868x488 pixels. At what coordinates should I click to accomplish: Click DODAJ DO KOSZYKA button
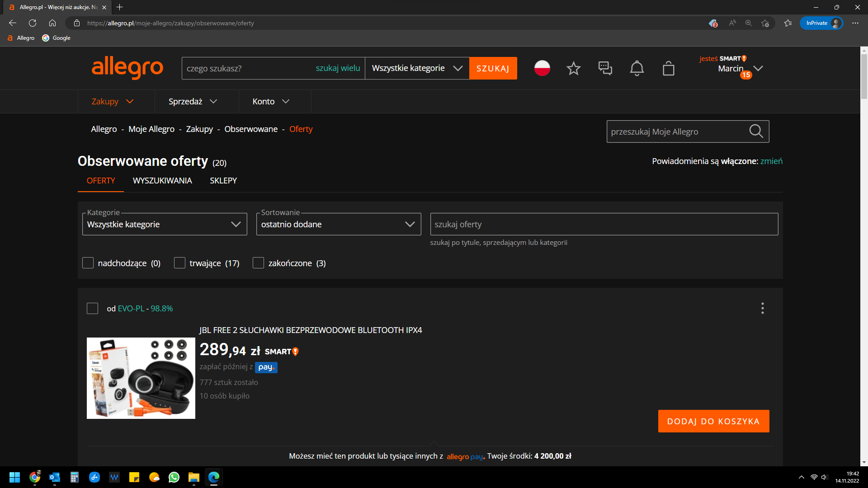click(713, 421)
